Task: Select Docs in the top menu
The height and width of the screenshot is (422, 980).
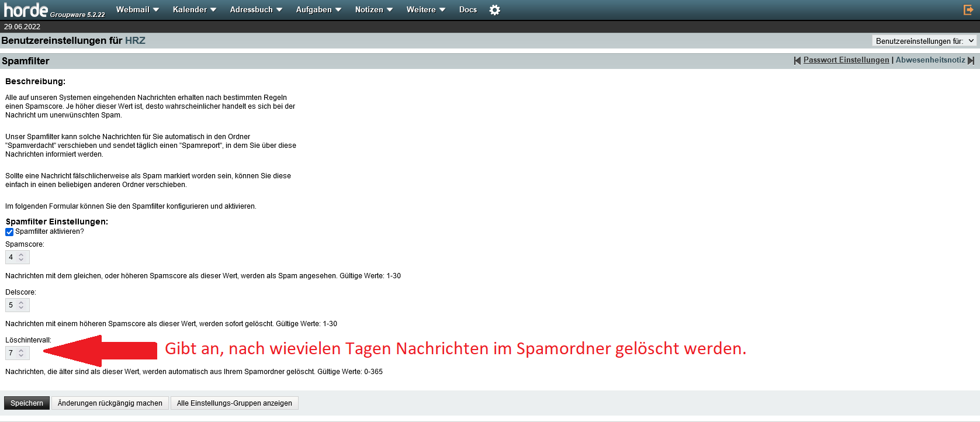Action: point(468,10)
